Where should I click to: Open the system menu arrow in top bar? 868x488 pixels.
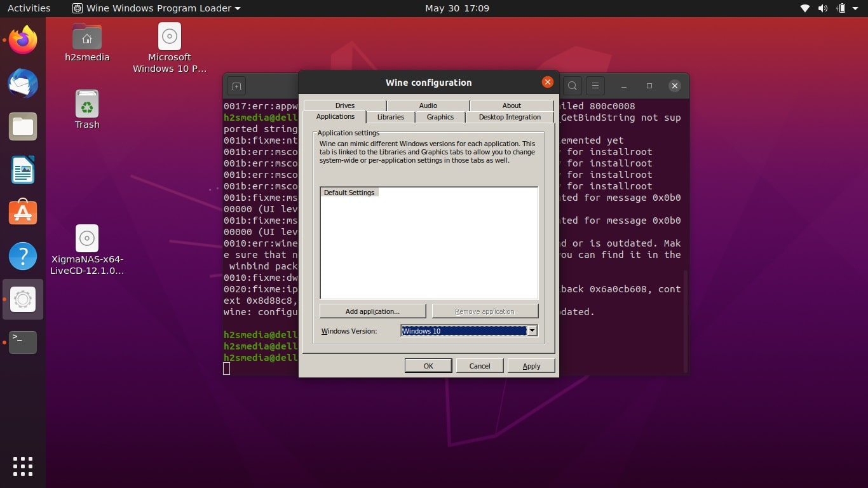coord(857,8)
